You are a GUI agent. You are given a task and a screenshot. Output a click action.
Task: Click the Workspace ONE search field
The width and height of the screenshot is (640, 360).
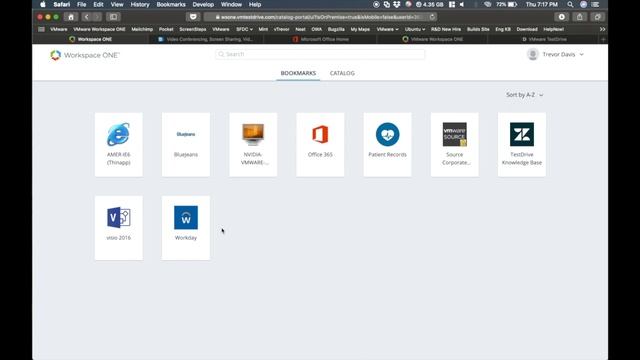click(x=320, y=54)
